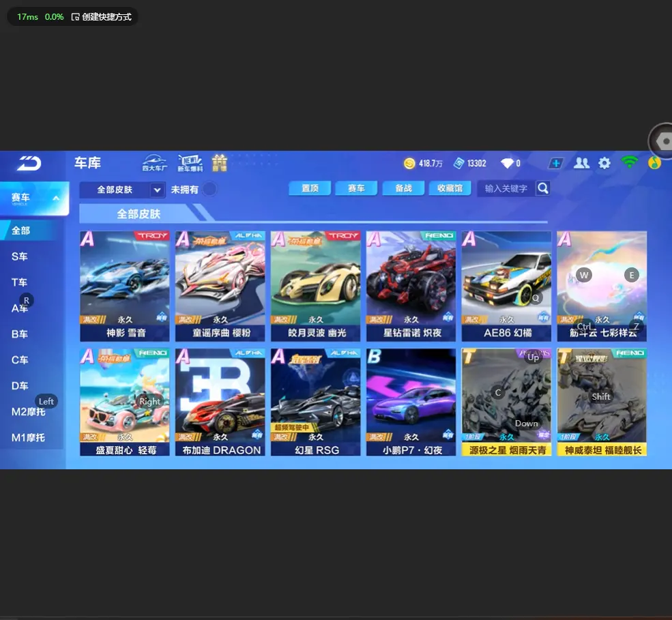Open the 神威泰坦 福睦舰长 card
This screenshot has width=672, height=620.
point(602,402)
